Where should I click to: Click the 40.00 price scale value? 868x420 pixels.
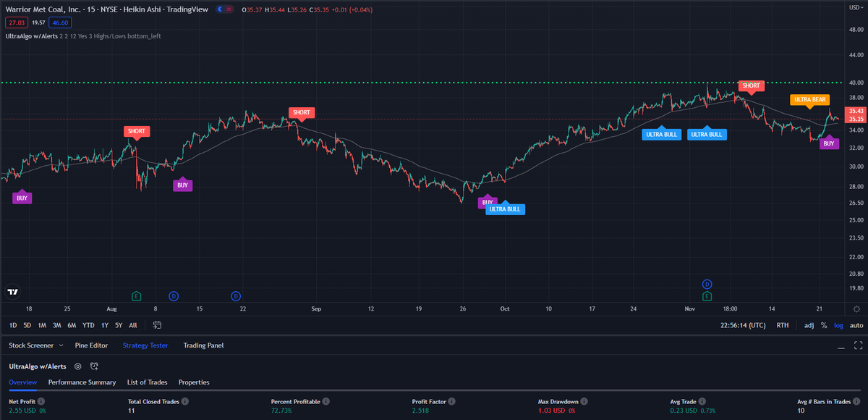856,83
